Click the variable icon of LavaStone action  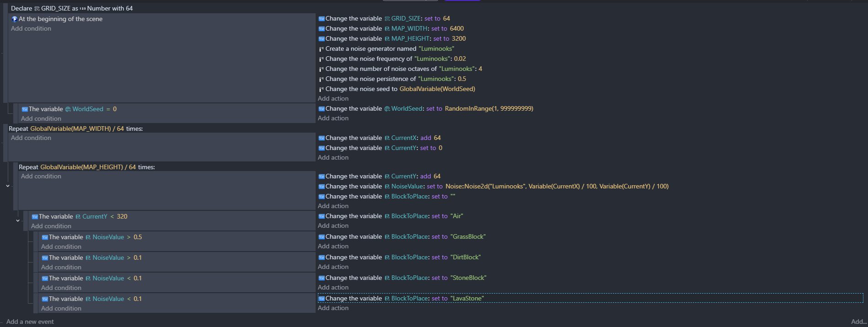321,299
